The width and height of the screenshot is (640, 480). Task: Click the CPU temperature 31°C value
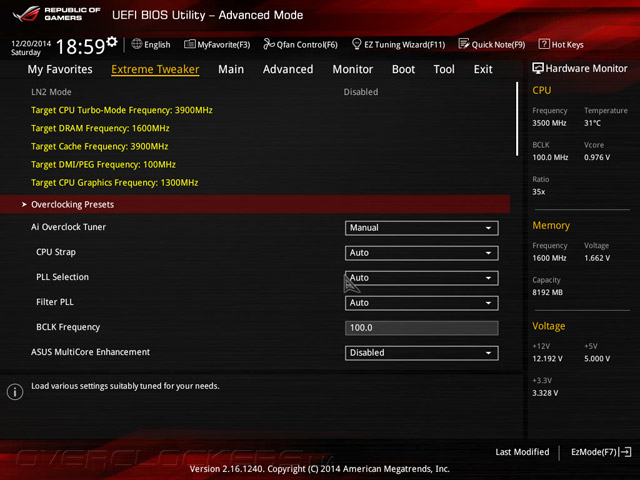click(x=592, y=123)
